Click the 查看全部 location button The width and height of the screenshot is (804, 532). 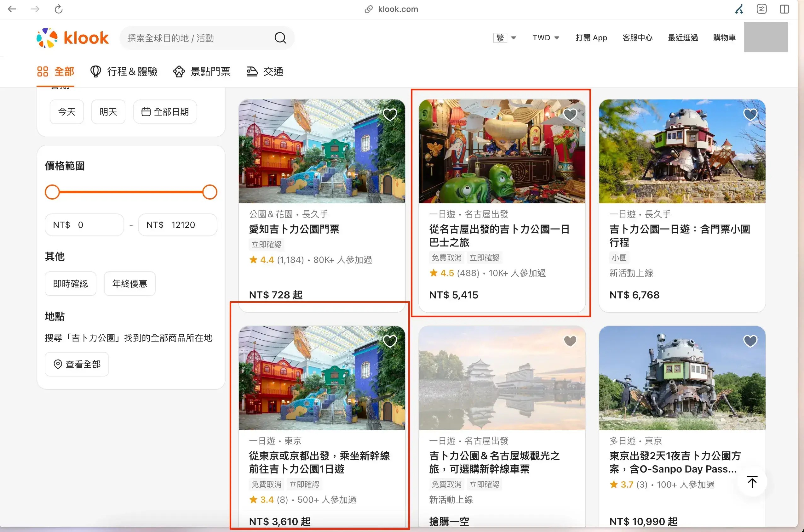click(x=77, y=364)
